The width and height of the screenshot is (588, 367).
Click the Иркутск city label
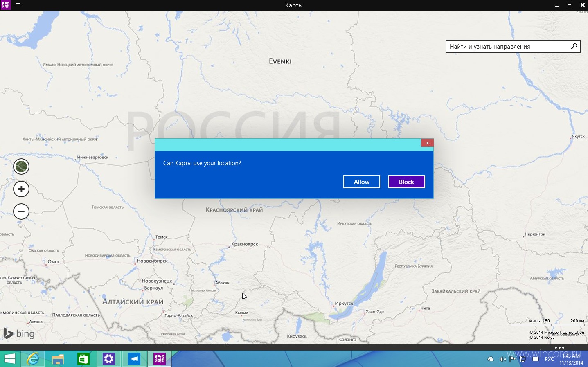click(x=344, y=304)
